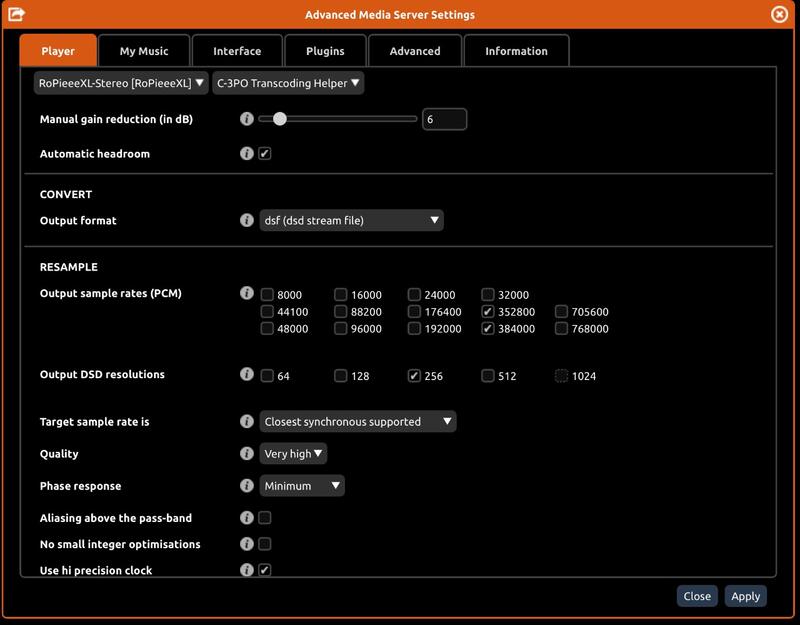The width and height of the screenshot is (800, 625).
Task: Expand the RoPieeeXL-Stereo player dropdown
Action: pos(121,84)
